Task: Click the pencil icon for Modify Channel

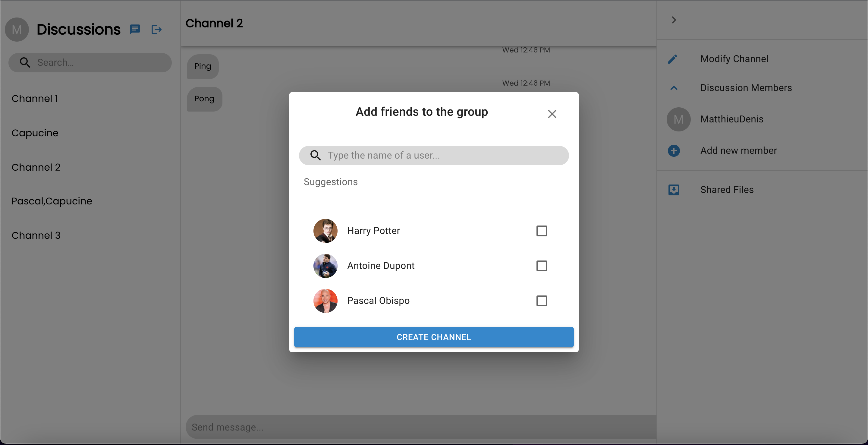Action: click(x=673, y=59)
